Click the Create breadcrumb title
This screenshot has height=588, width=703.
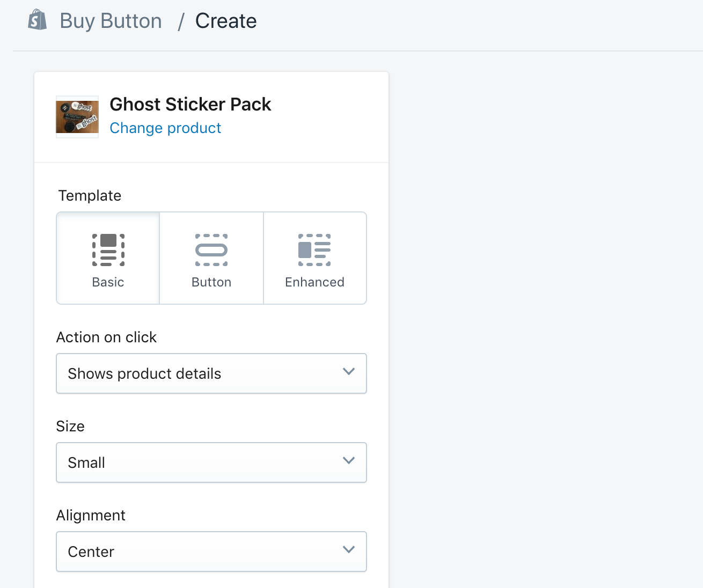226,21
